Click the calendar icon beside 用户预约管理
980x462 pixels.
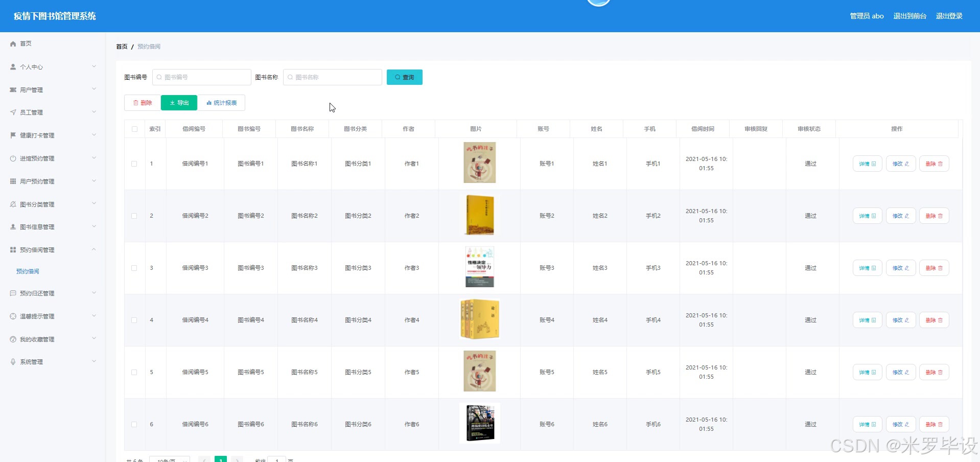coord(12,181)
